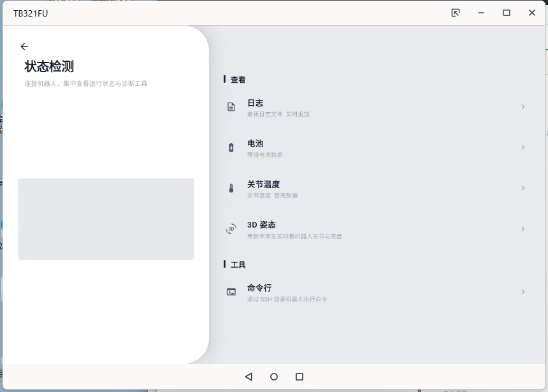Open the 命令行 entry
Viewport: 548px width, 392px height.
[x=377, y=293]
